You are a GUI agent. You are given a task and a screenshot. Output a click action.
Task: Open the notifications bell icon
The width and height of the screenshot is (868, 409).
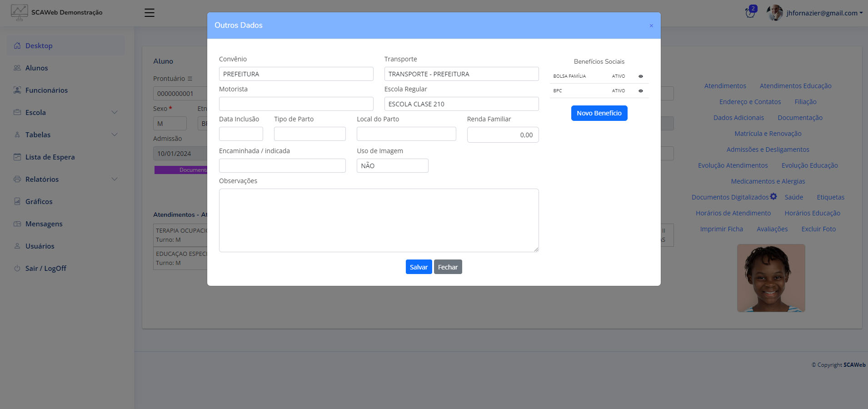point(750,13)
